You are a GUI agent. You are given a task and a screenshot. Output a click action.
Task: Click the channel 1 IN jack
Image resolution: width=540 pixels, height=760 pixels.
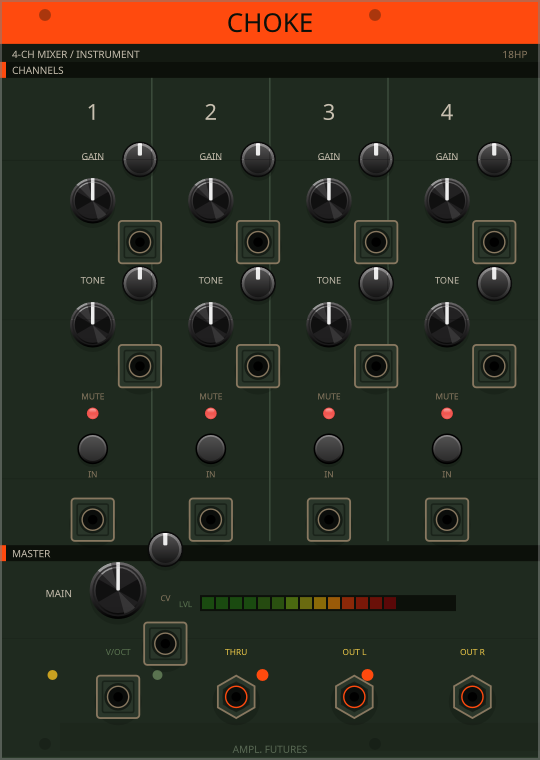coord(93,520)
